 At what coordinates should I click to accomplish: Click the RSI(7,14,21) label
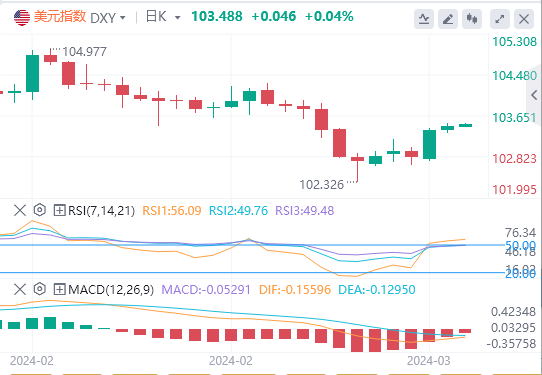pos(101,210)
